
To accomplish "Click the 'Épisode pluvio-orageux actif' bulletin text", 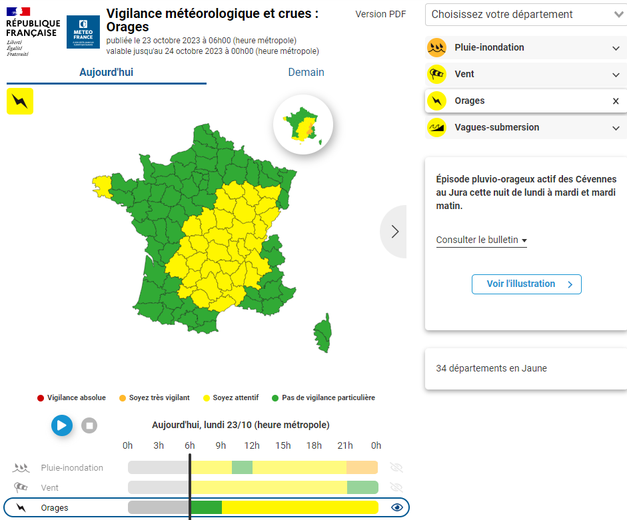I will [526, 192].
